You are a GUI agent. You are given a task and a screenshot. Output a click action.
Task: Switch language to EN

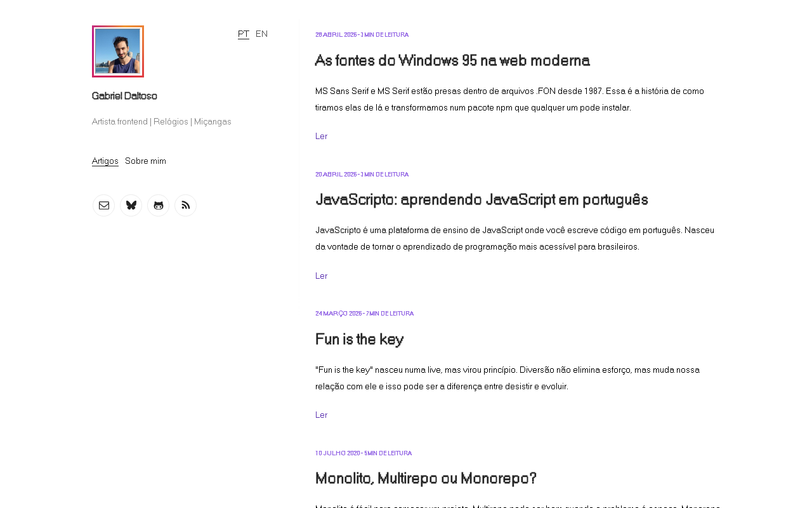[x=261, y=34]
